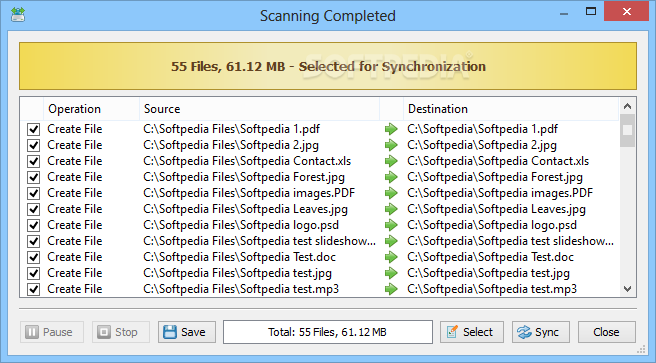Click the scrollbar down arrow
The image size is (656, 363).
click(x=627, y=289)
